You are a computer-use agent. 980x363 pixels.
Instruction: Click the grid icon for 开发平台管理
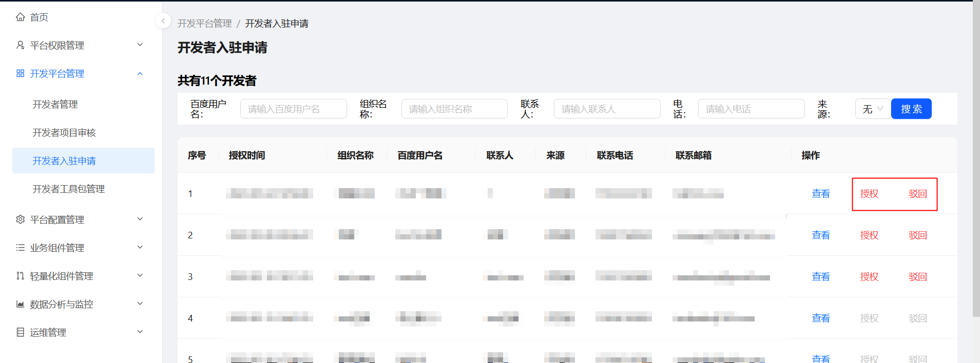(x=21, y=73)
